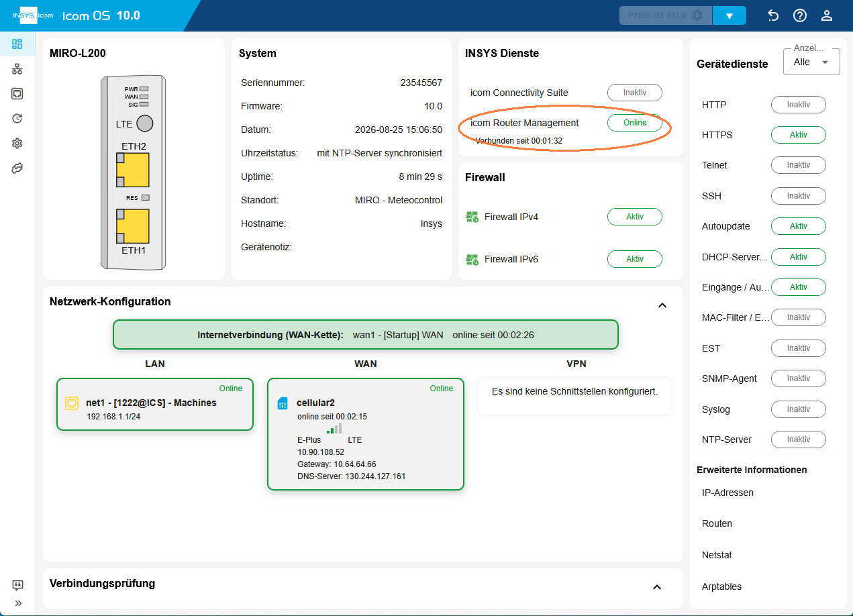
Task: Click the Profil ist aktiv button
Action: pos(665,15)
